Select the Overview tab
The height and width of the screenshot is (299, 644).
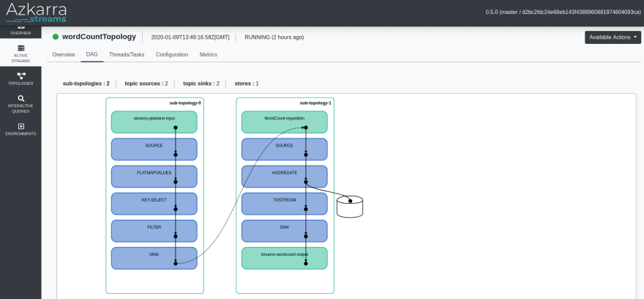point(64,54)
